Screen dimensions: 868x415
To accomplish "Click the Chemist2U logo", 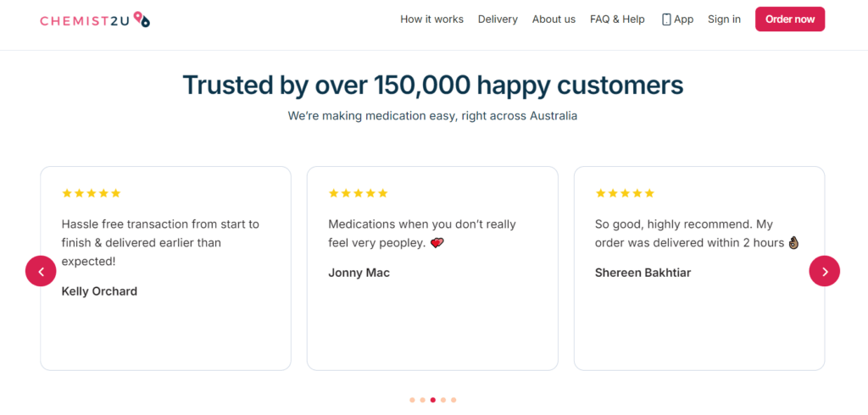I will pyautogui.click(x=95, y=20).
